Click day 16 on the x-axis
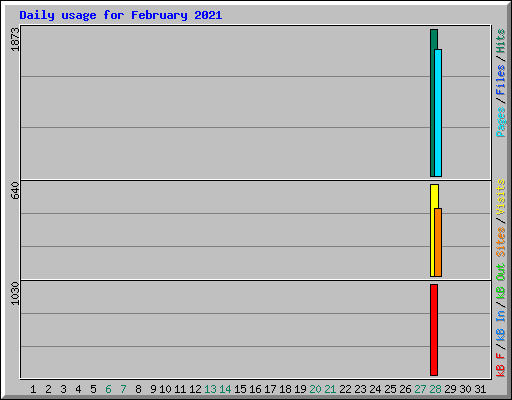 (255, 389)
